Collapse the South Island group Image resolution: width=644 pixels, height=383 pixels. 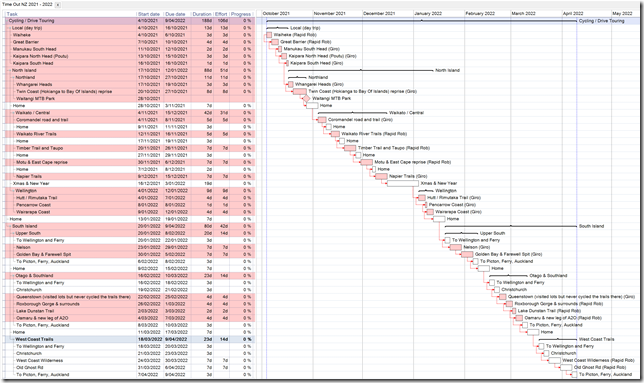pos(10,226)
